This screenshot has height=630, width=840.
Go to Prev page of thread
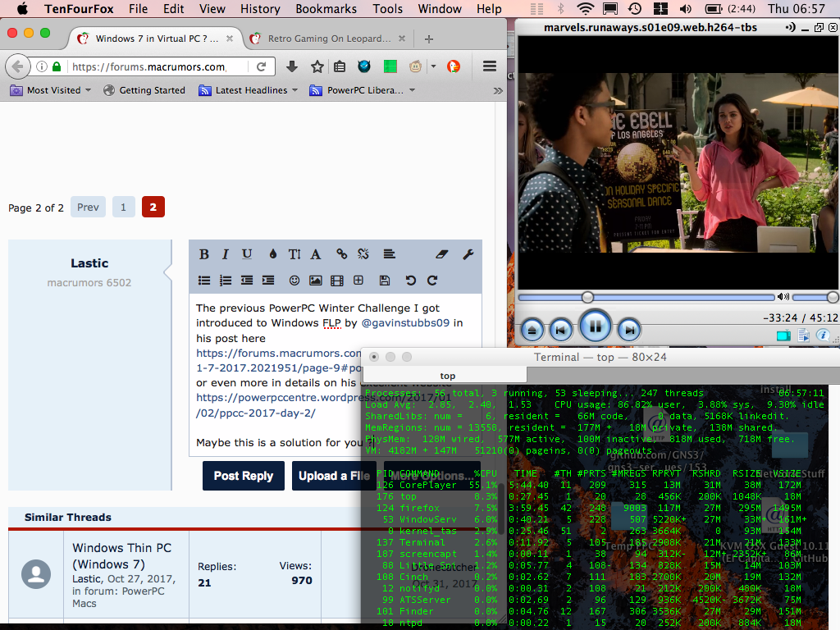[x=88, y=208]
